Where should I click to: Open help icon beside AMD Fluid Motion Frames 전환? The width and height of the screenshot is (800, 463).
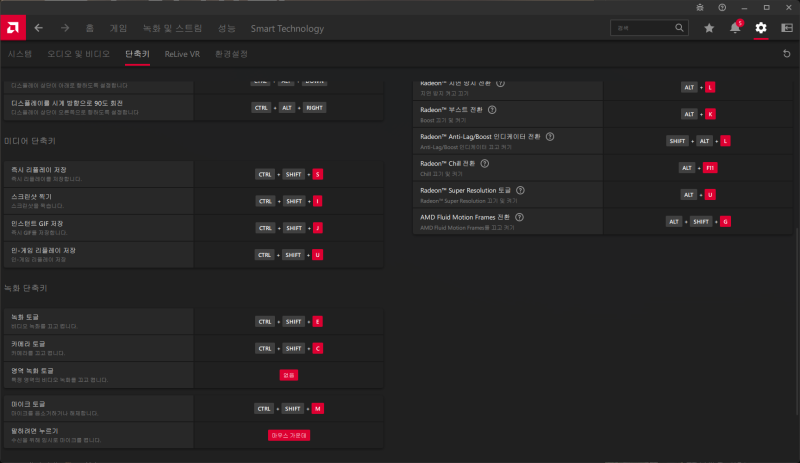click(519, 217)
